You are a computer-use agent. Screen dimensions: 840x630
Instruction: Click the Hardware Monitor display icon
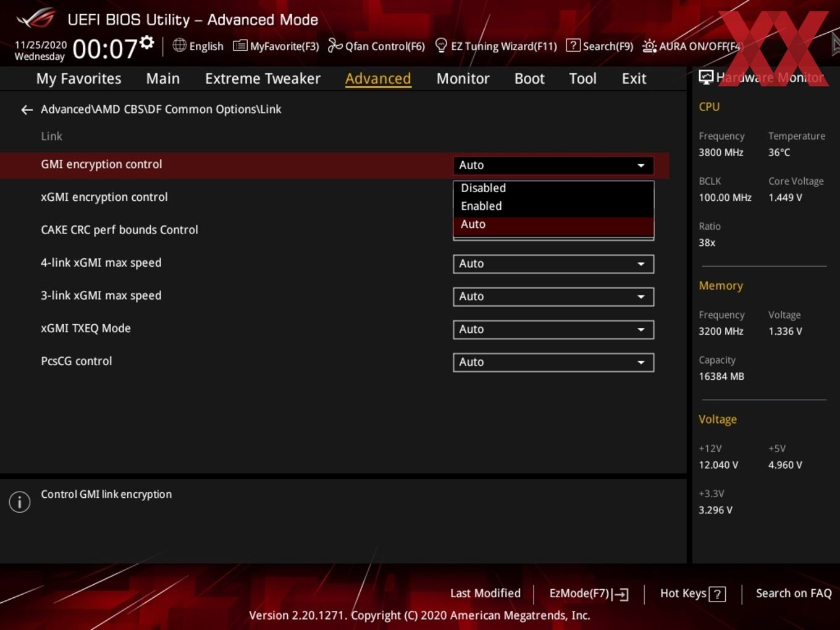706,77
